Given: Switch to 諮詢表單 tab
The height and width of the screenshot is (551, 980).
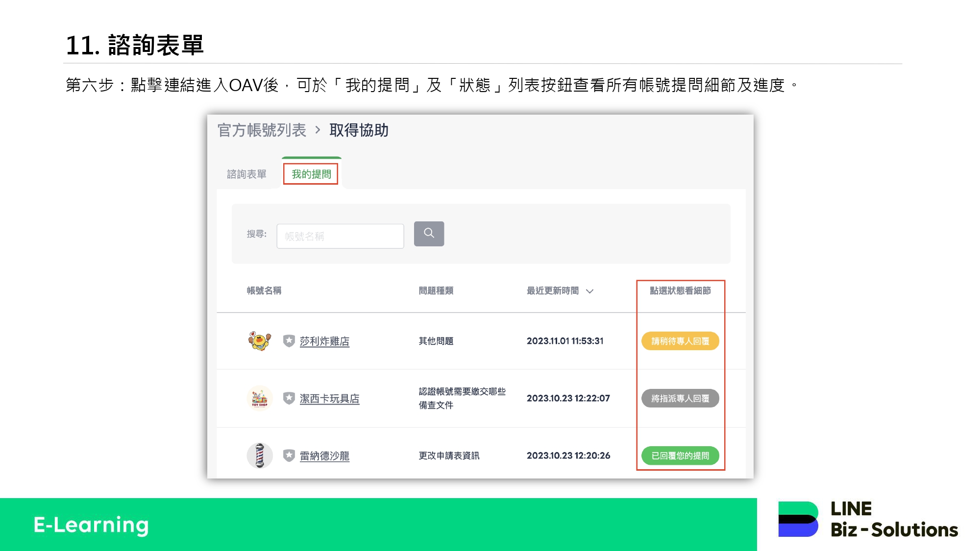Looking at the screenshot, I should pyautogui.click(x=246, y=174).
